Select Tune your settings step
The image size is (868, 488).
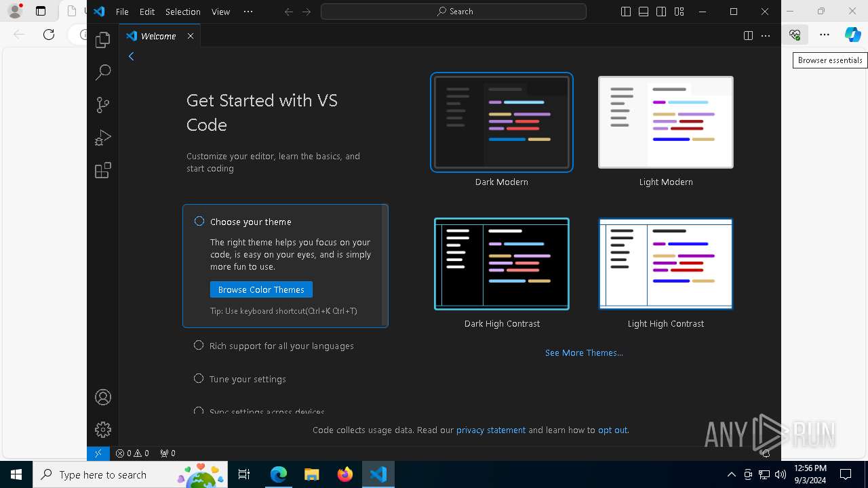(x=240, y=379)
